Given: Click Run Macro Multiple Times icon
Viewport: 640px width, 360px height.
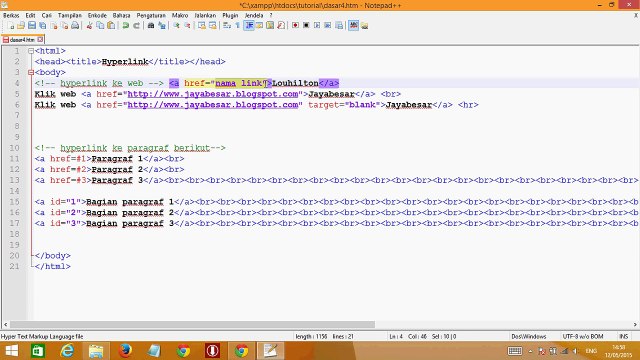Looking at the screenshot, I should 328,25.
